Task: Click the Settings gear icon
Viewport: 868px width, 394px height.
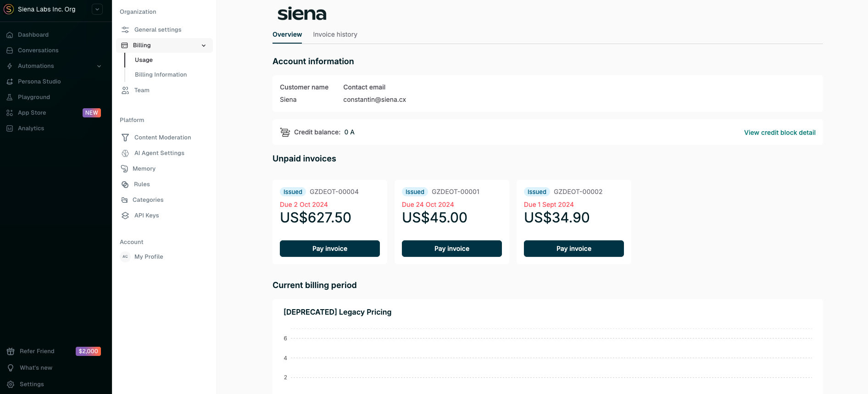Action: [x=11, y=384]
